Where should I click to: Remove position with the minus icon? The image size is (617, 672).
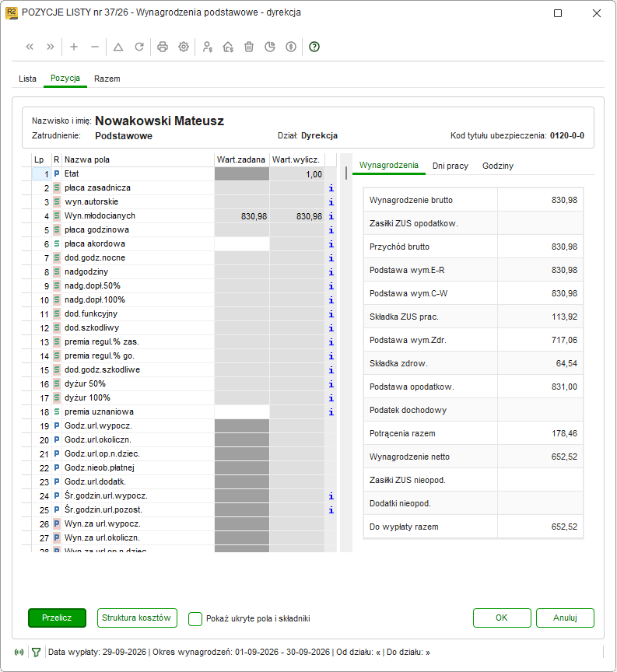tap(95, 47)
